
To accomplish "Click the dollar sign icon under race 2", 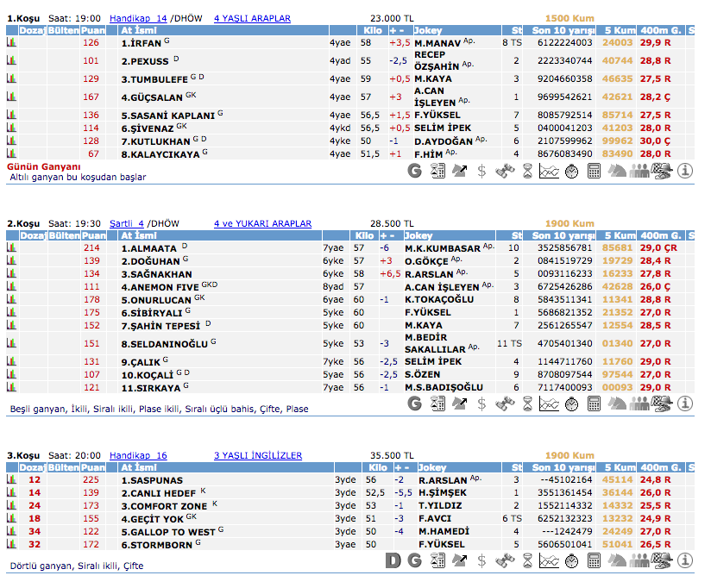I will pos(482,403).
